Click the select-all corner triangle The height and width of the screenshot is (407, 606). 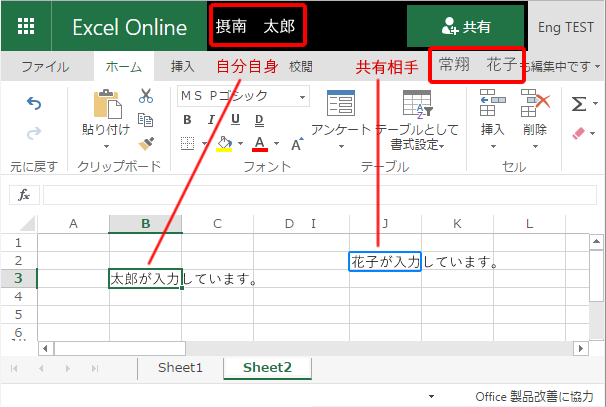point(28,224)
